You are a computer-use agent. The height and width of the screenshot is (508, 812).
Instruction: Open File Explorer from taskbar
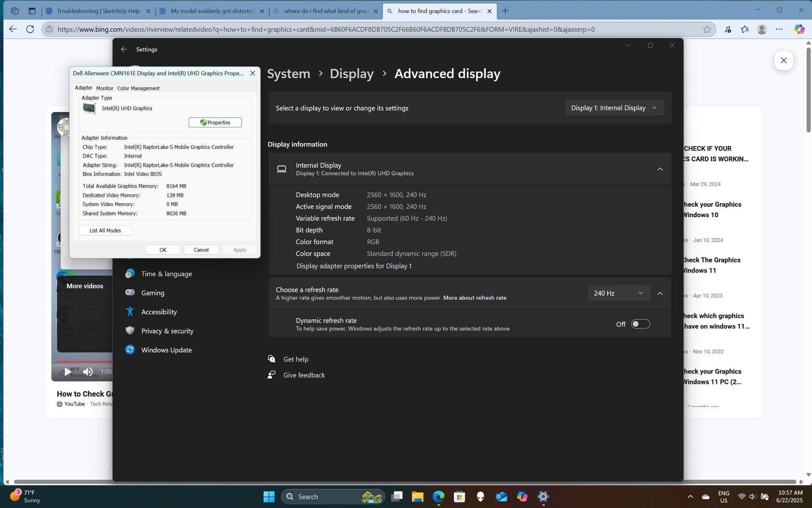[x=417, y=497]
